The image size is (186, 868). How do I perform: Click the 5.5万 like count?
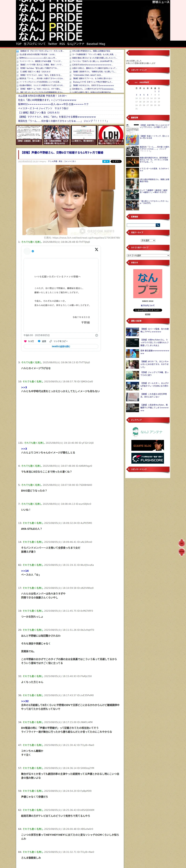point(31,341)
